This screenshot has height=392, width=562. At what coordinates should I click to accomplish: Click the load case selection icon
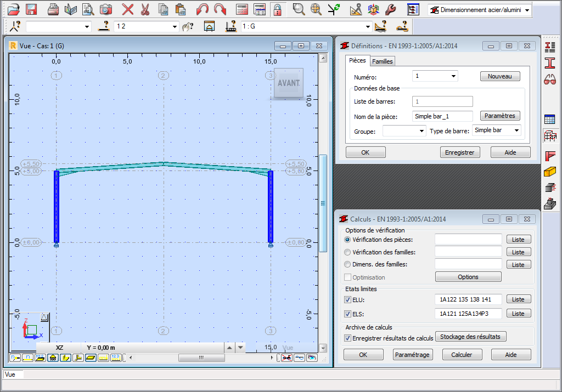click(x=231, y=26)
